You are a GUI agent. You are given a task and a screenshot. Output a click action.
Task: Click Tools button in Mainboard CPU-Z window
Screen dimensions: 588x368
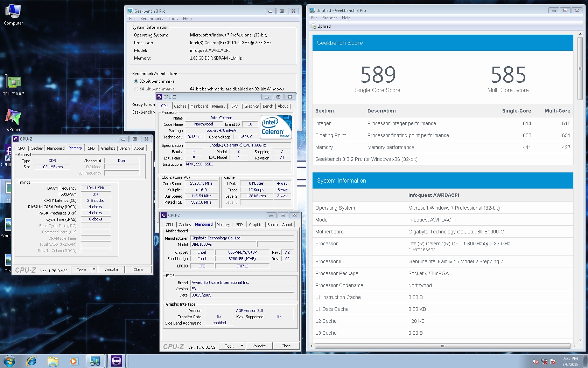[229, 346]
